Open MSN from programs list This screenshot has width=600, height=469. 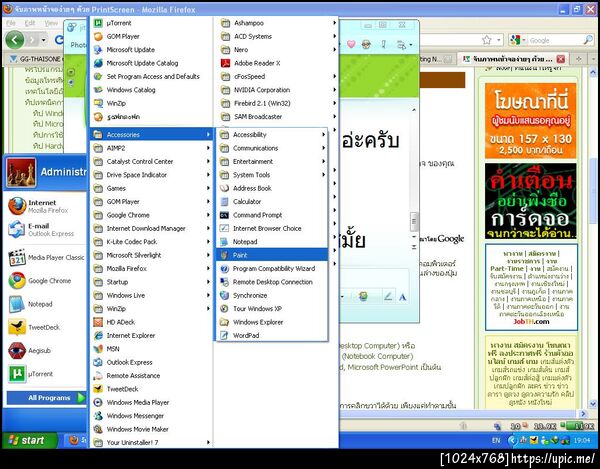[151, 349]
